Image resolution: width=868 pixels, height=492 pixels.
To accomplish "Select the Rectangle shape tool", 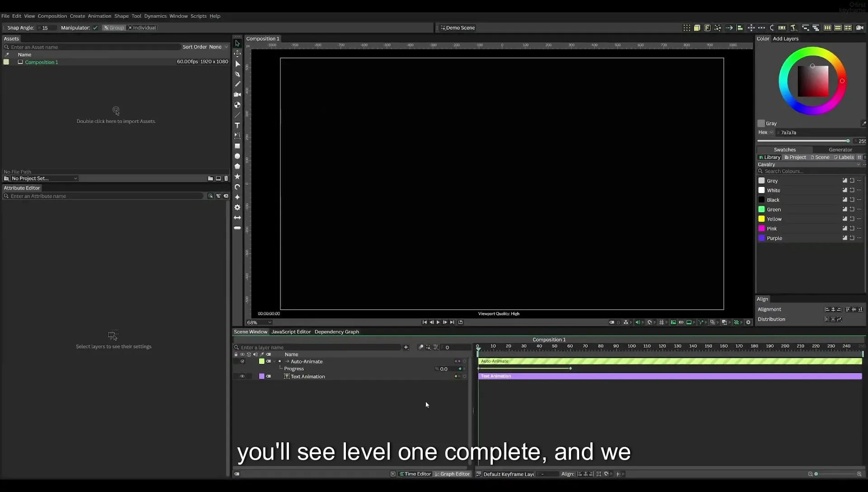I will [237, 146].
